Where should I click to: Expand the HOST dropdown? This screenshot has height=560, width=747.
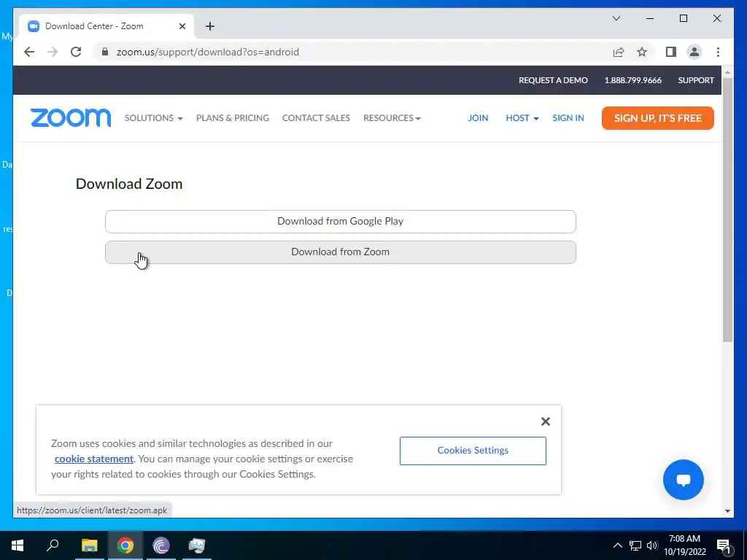[522, 117]
